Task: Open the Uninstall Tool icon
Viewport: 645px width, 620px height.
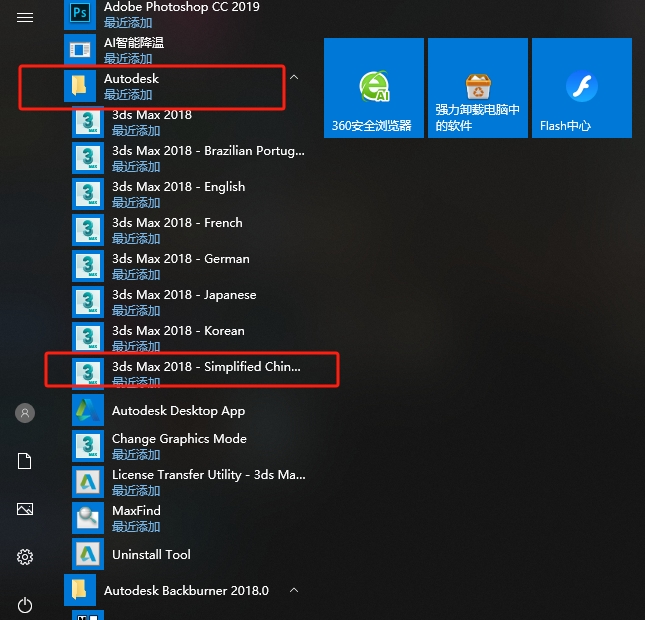Action: pos(87,554)
